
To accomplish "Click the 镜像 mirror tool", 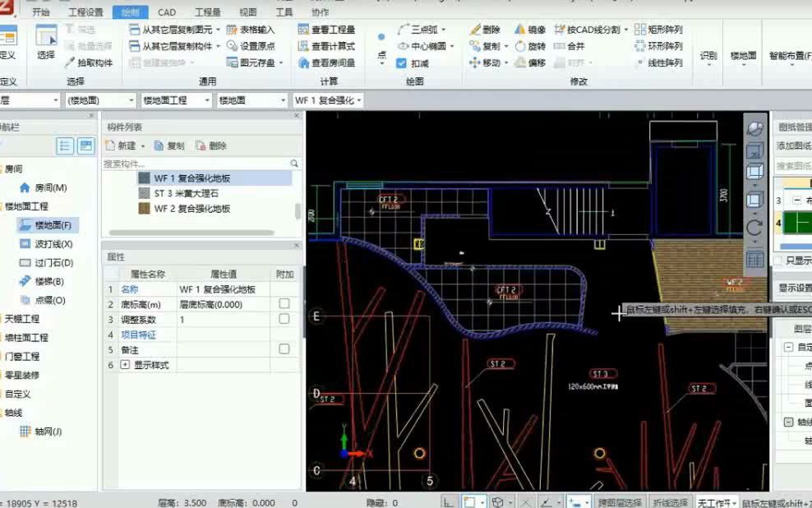I will [x=533, y=29].
